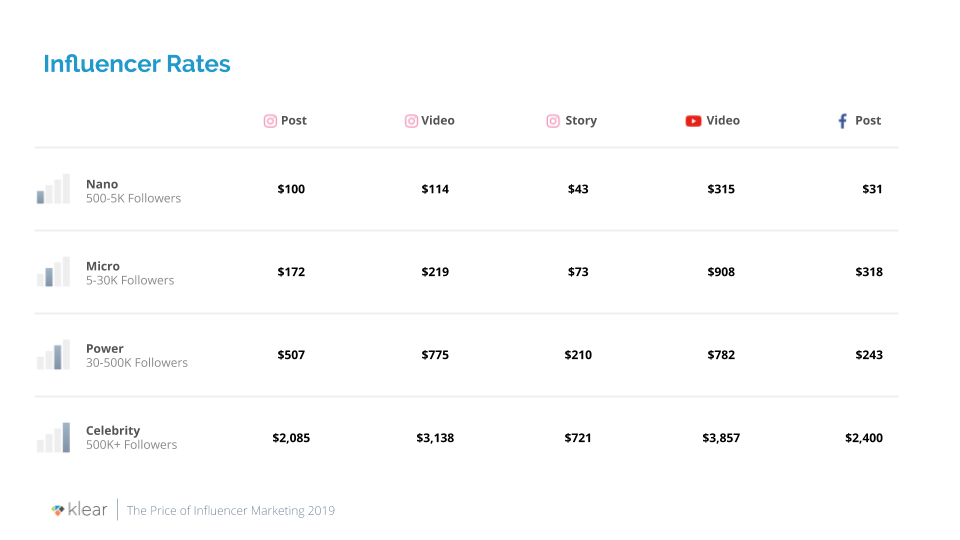Click the Power Instagram Story rate $210
This screenshot has width=960, height=540.
[x=578, y=355]
